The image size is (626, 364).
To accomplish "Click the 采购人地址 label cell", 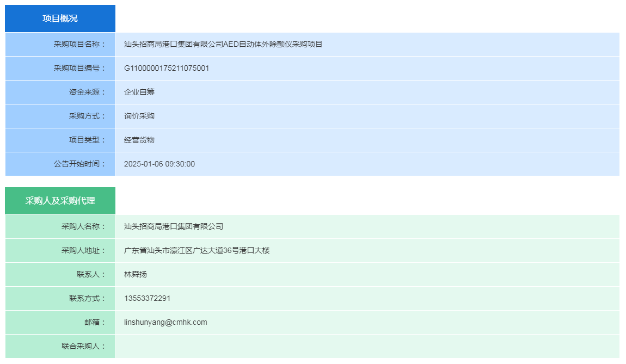I will pos(83,250).
